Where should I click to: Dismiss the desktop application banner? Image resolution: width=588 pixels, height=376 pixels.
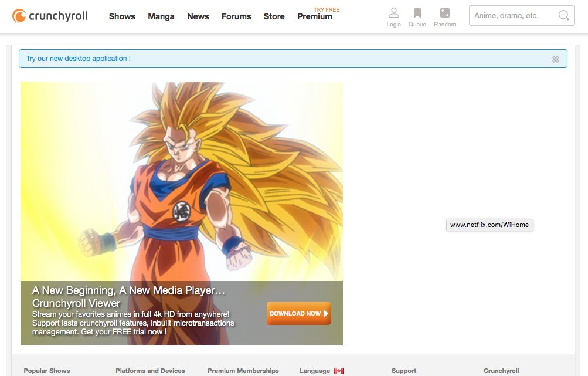tap(555, 59)
